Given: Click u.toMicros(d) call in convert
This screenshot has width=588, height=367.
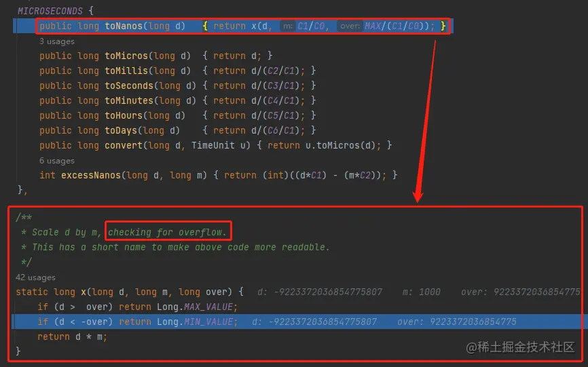Looking at the screenshot, I should tap(340, 145).
